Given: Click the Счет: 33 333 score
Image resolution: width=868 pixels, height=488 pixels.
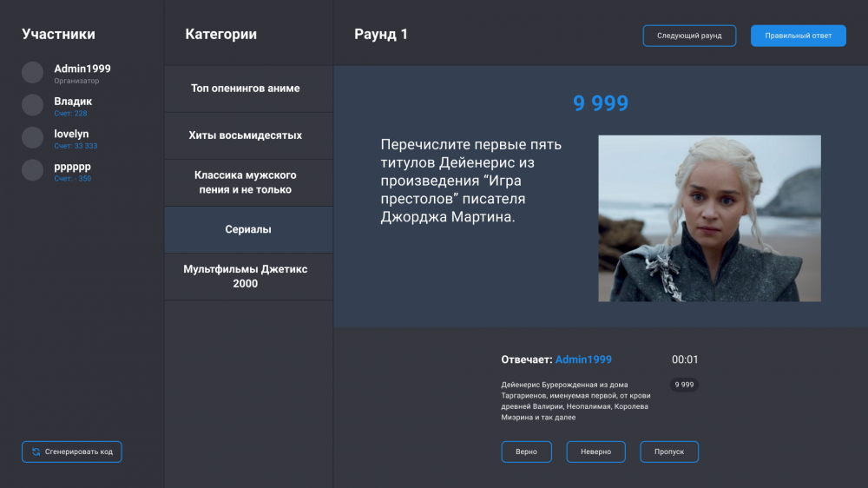Looking at the screenshot, I should [76, 146].
